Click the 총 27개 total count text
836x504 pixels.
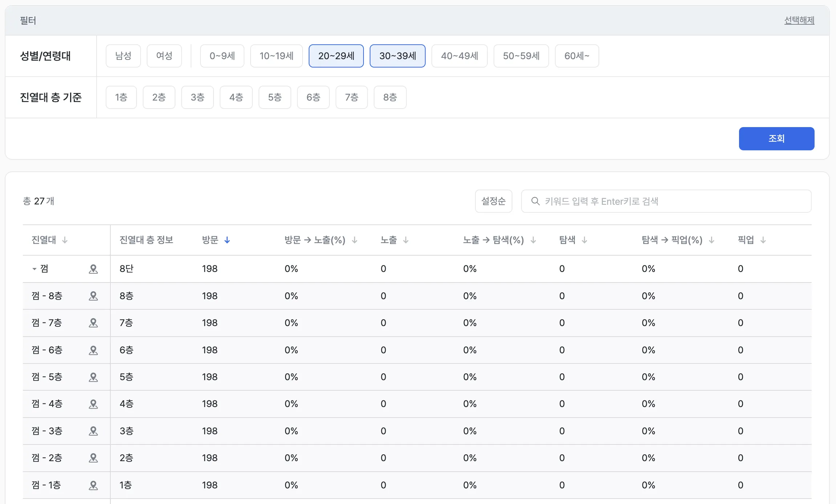point(38,201)
